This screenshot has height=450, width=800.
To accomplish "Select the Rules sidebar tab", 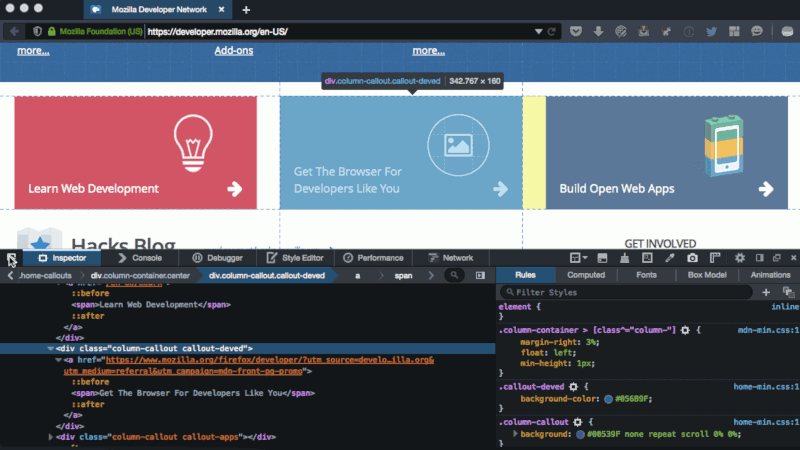I will [x=525, y=275].
